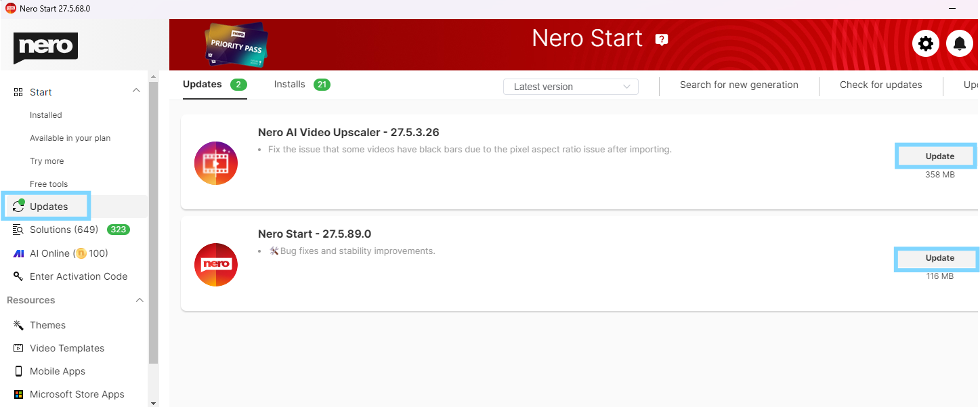Click the 358 MB size label
This screenshot has width=980, height=407.
940,175
